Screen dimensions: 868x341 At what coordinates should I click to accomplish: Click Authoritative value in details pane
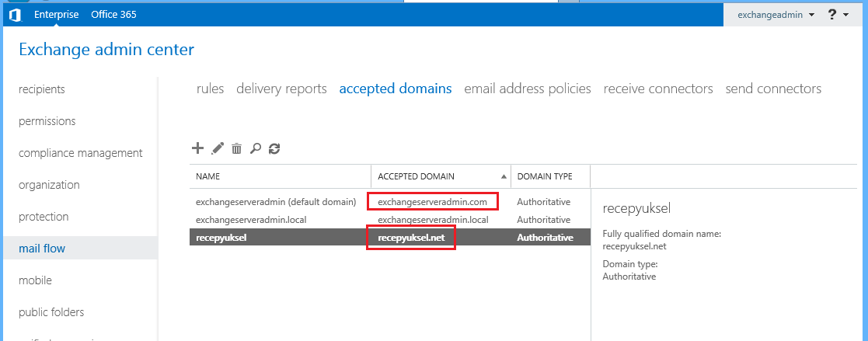629,277
